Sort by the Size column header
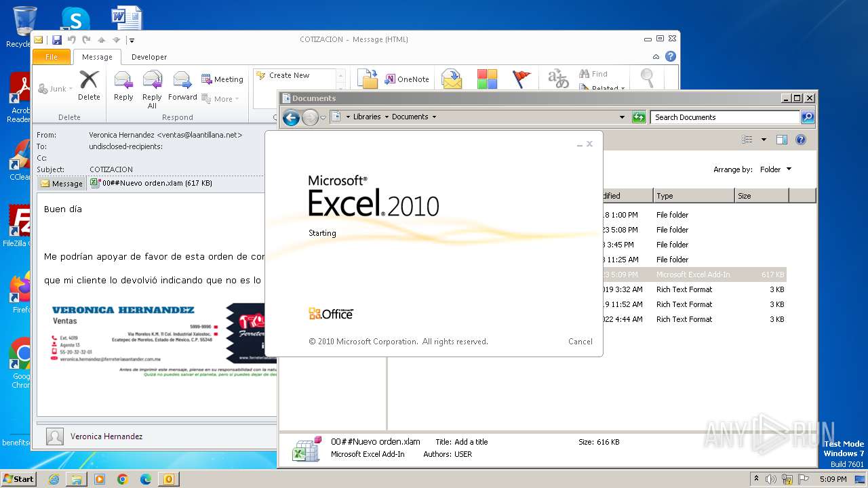This screenshot has width=868, height=488. point(762,196)
